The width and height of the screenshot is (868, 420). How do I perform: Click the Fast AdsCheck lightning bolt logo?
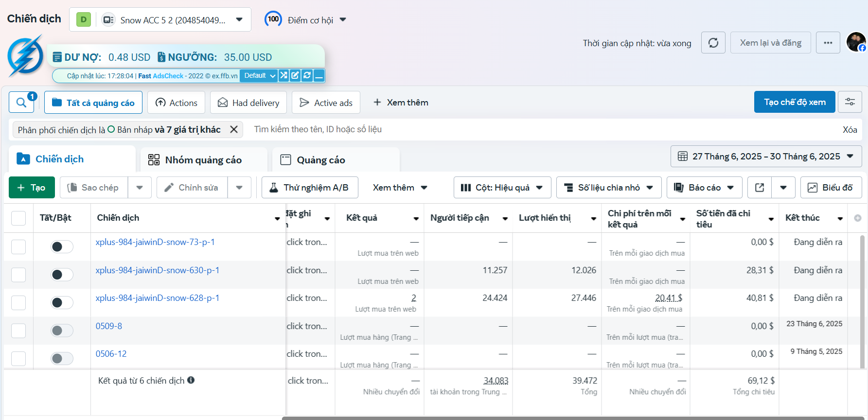coord(25,55)
